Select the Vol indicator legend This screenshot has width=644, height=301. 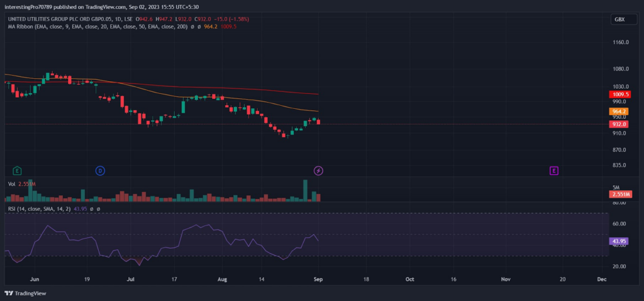[11, 185]
